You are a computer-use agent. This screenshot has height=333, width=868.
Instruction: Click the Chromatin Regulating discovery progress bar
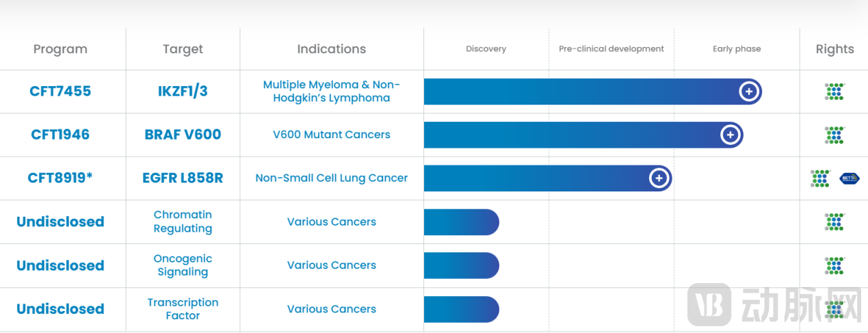coord(461,222)
